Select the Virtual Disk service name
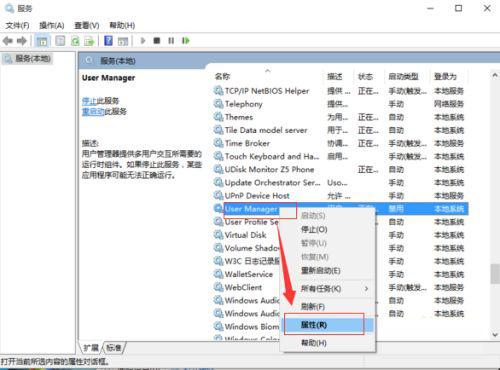The height and width of the screenshot is (370, 500). 245,235
